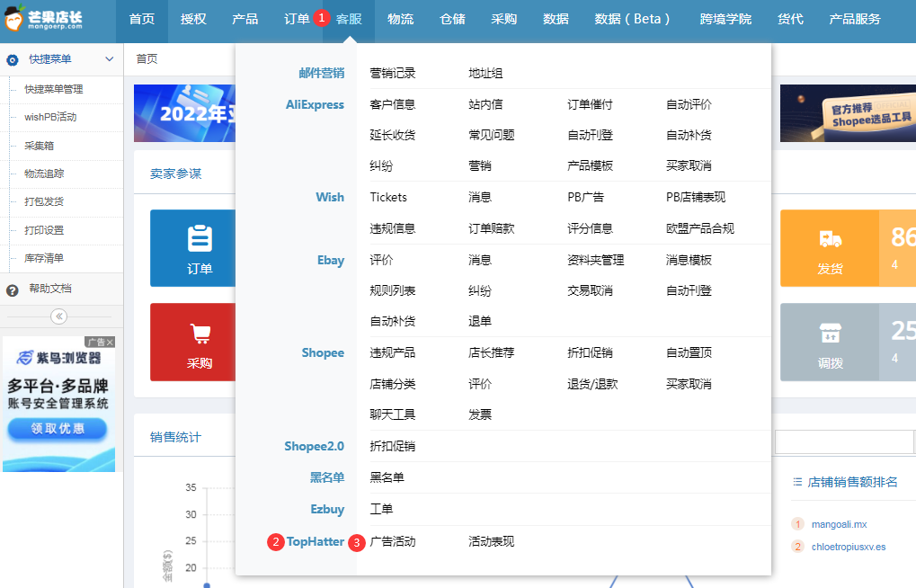Select 物流追踪 in sidebar
Image resolution: width=916 pixels, height=588 pixels.
[44, 174]
